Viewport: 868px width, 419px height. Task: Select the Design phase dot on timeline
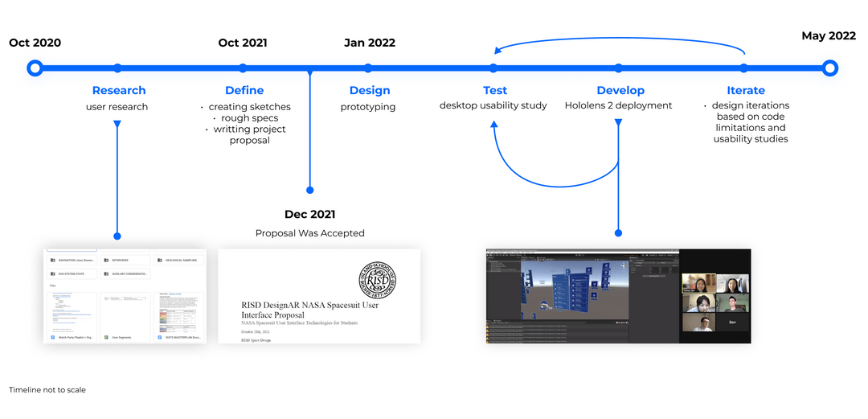[x=368, y=68]
